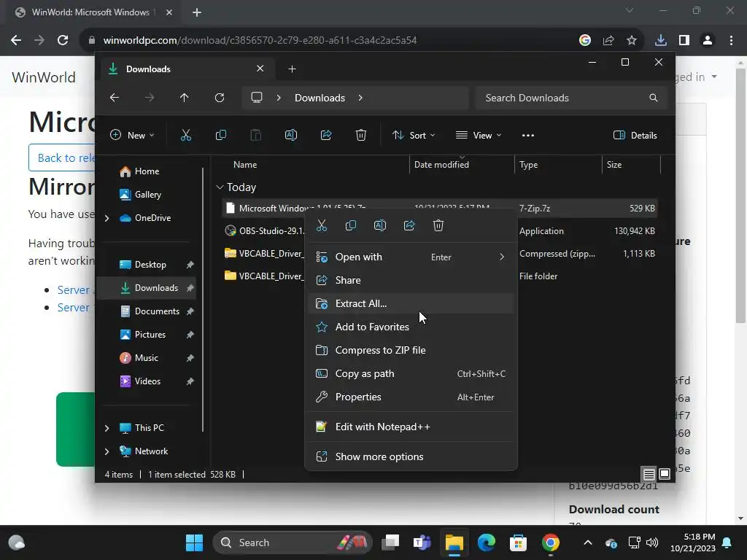Image resolution: width=747 pixels, height=560 pixels.
Task: Click the Cut icon in Explorer toolbar
Action: coord(186,135)
